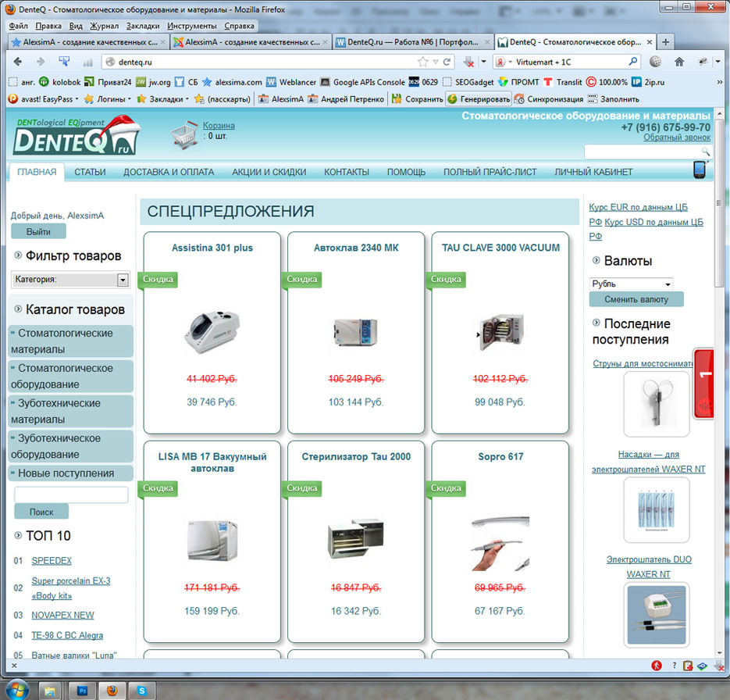
Task: Open a new browser tab with plus
Action: click(666, 42)
